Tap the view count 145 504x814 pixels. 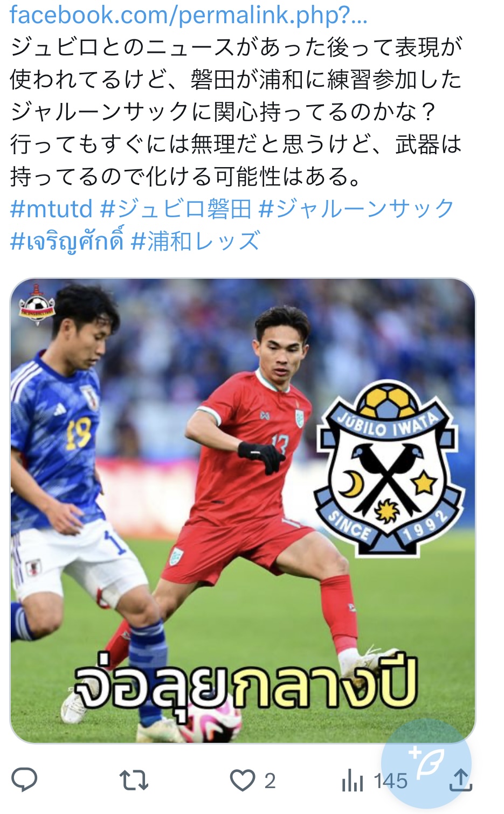[x=390, y=781]
